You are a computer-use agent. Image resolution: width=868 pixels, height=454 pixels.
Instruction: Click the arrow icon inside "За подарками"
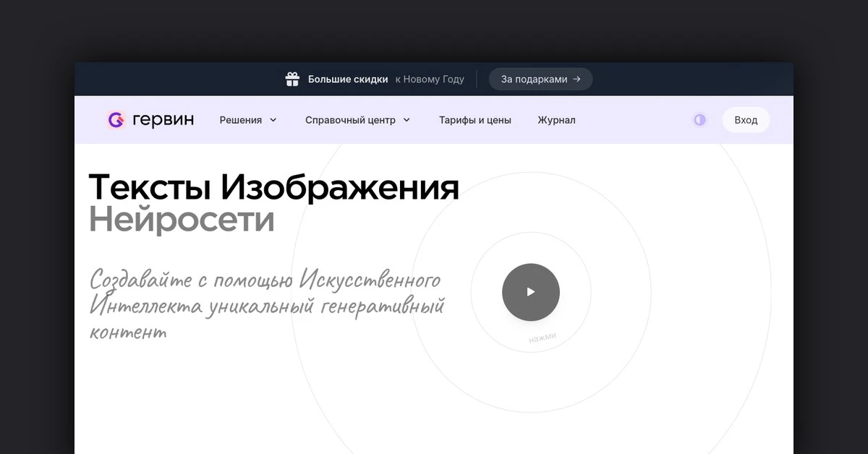click(576, 80)
